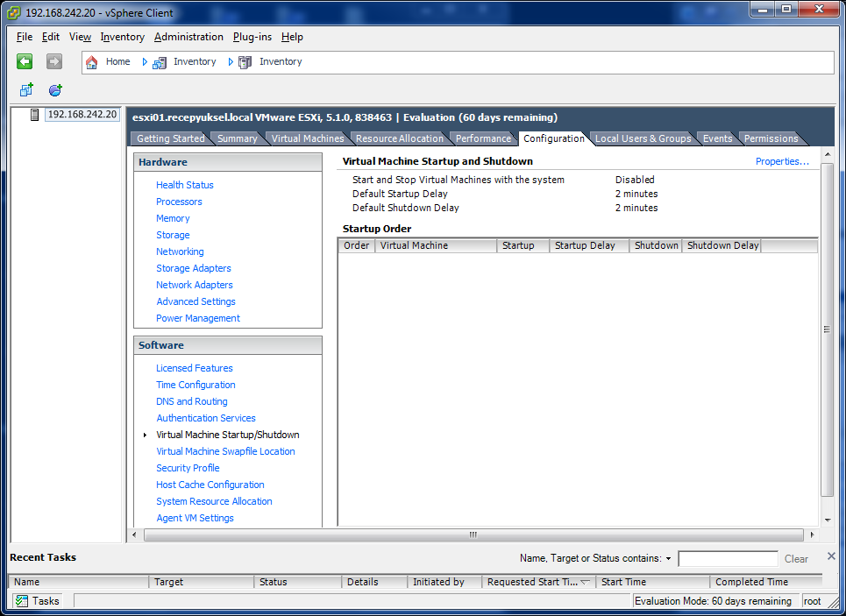Viewport: 846px width, 616px height.
Task: Click the Home house icon in breadcrumb
Action: pyautogui.click(x=92, y=62)
